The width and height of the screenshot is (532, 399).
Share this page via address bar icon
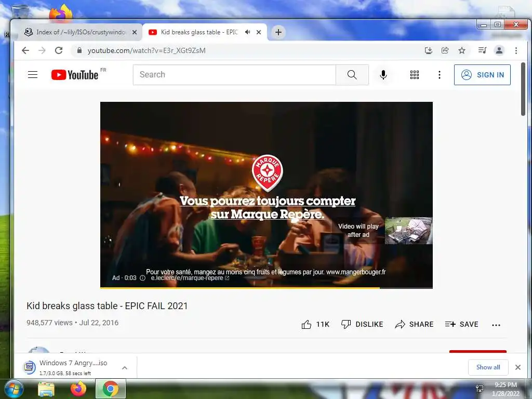point(445,50)
